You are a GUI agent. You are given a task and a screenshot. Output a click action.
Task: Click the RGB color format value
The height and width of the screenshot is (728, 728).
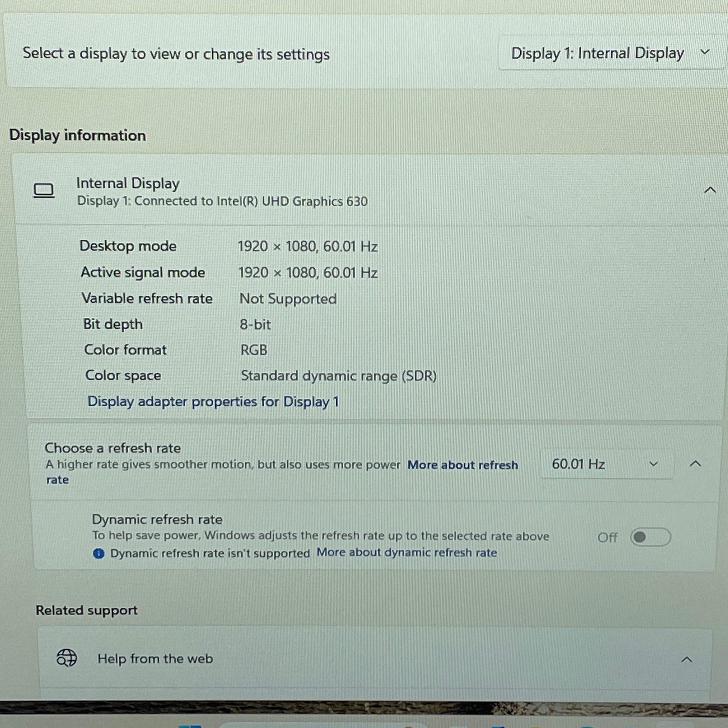pyautogui.click(x=254, y=350)
